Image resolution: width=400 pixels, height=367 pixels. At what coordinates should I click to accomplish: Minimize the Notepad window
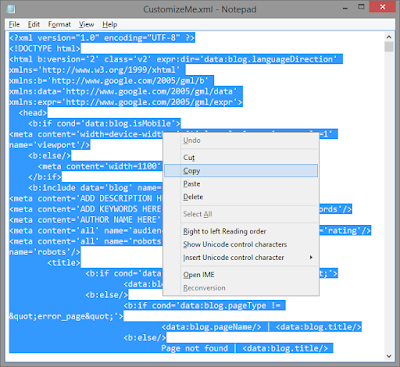coord(346,7)
